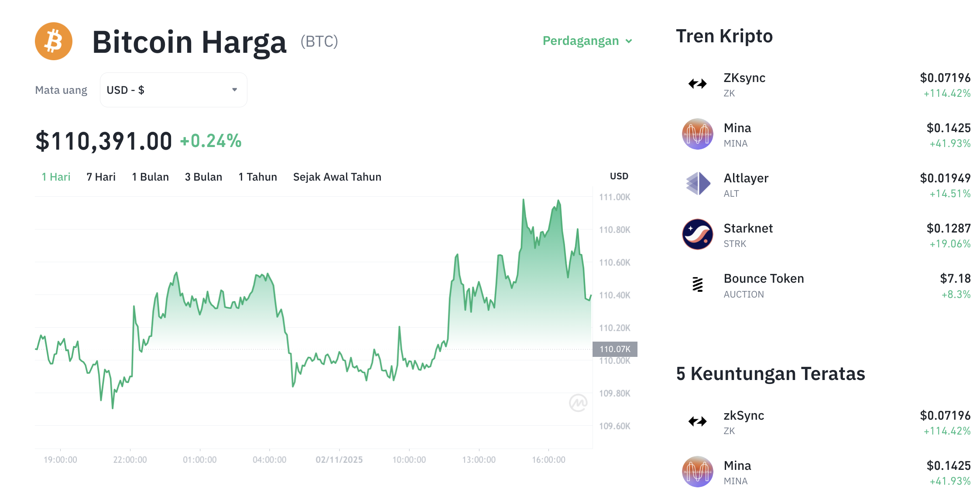Open the Mata uang selector arrow
This screenshot has height=493, width=980.
pos(234,89)
